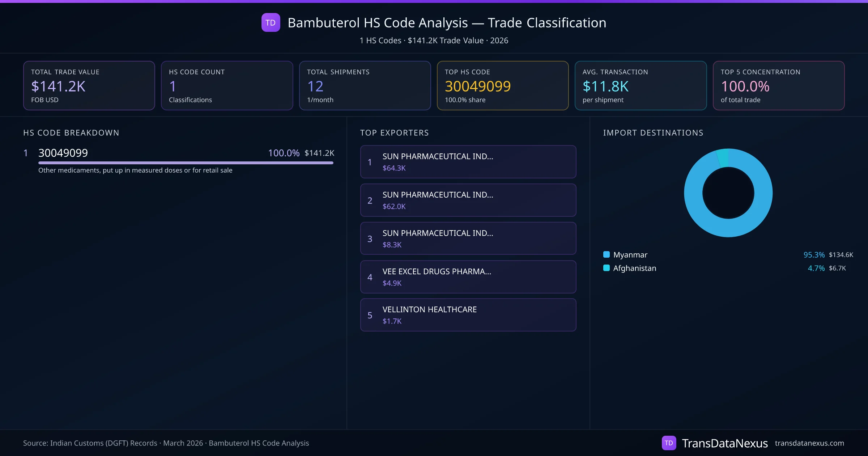
Task: Click the TransDataNexus brand name in footer
Action: tap(724, 443)
